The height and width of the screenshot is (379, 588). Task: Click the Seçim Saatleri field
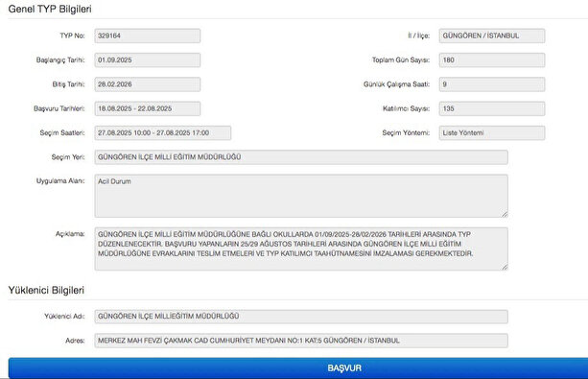tap(163, 132)
